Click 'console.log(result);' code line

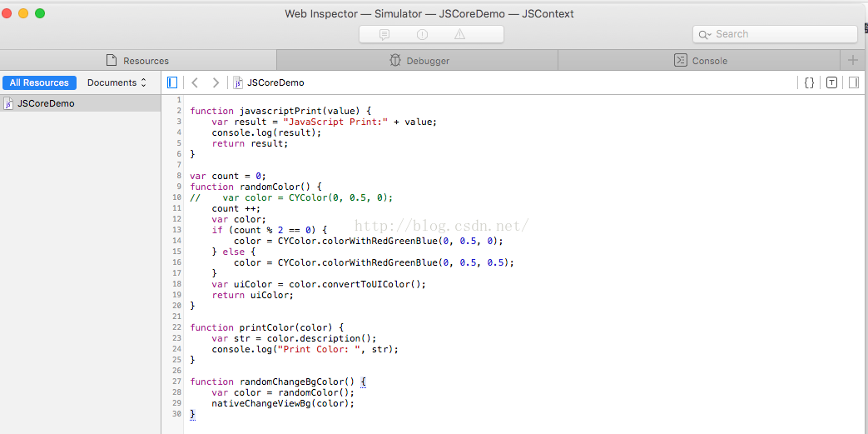click(x=266, y=132)
